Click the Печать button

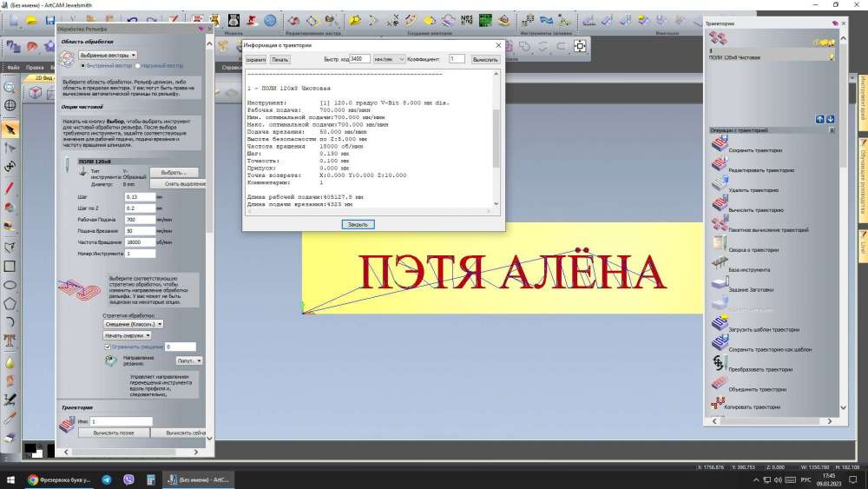pos(279,60)
